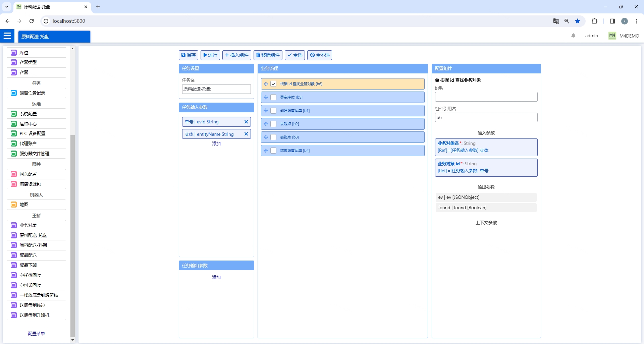Screen dimensions: 644x344
Task: Focus the 说明 input field
Action: pyautogui.click(x=486, y=97)
